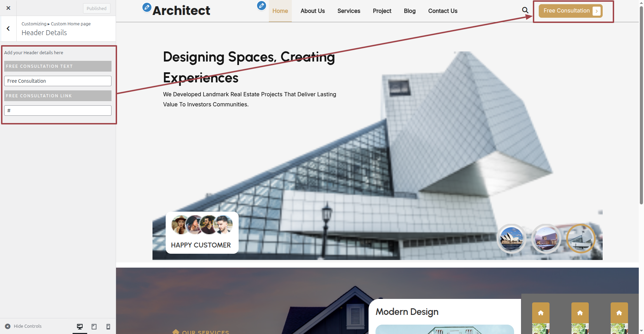Focus the Free Consultation Link field
The width and height of the screenshot is (644, 334).
58,111
